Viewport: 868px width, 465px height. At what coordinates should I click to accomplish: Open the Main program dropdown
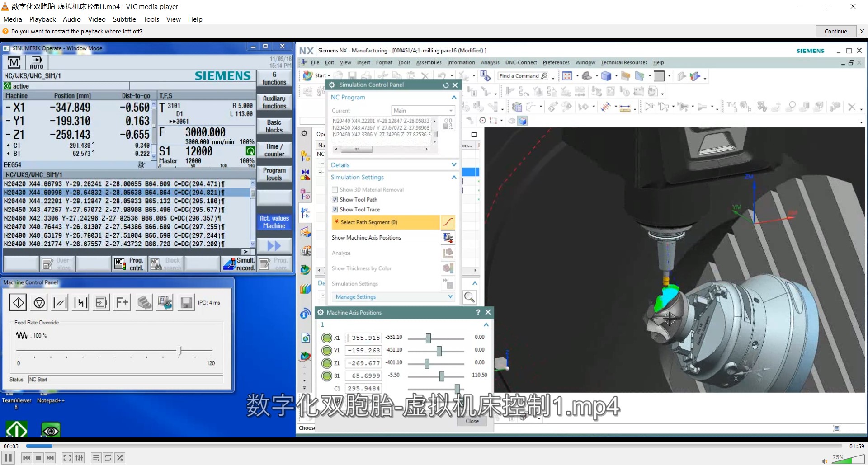[423, 110]
